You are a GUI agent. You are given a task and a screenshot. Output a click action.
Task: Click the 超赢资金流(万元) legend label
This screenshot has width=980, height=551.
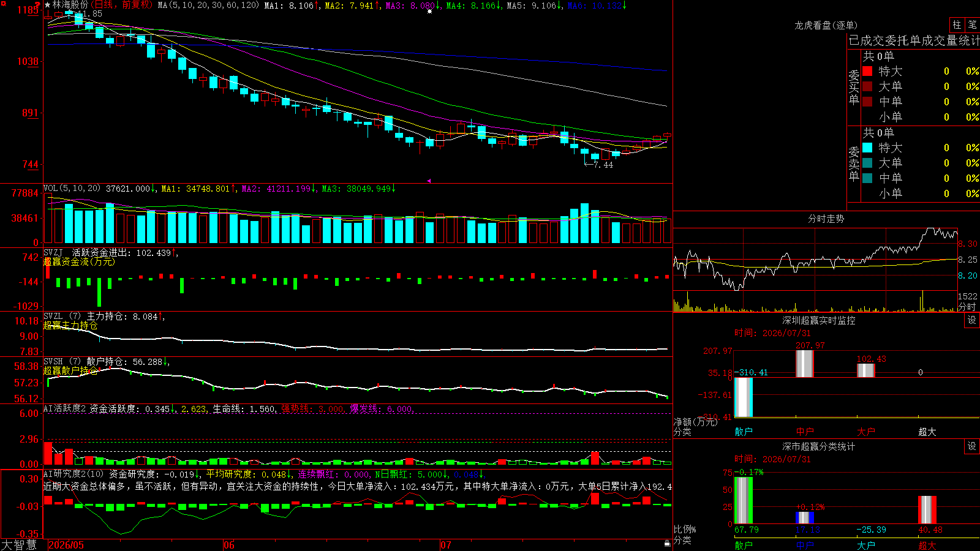79,261
